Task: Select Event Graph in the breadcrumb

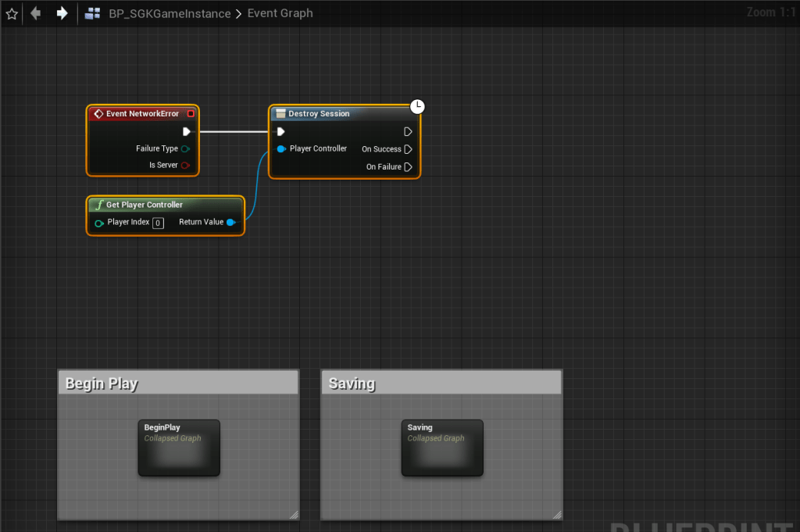Action: [280, 13]
